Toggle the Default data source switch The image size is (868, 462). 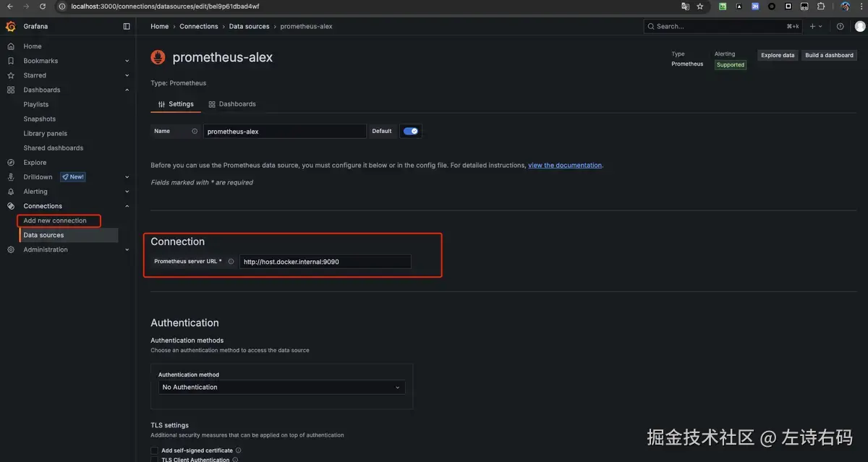pos(411,132)
